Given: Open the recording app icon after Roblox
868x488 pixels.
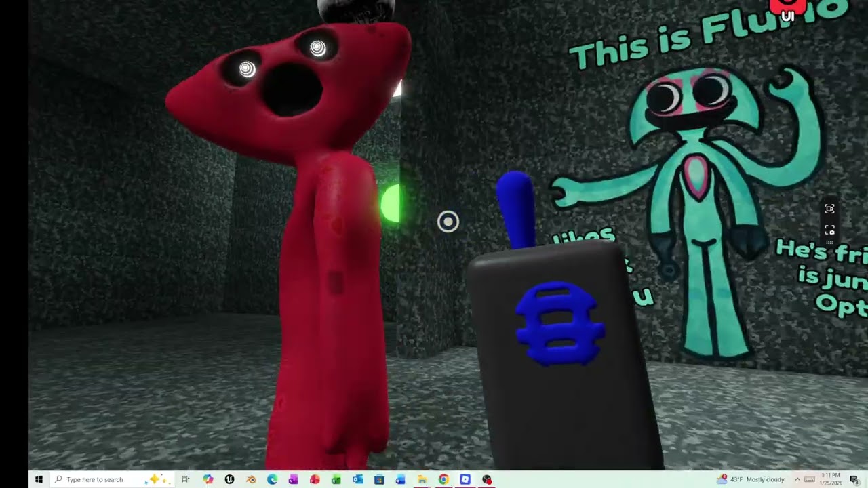Looking at the screenshot, I should [486, 479].
